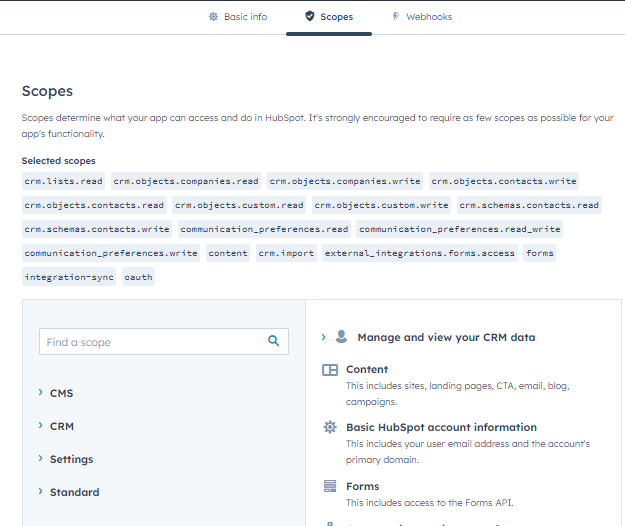Select the forms scope tag
The image size is (625, 526).
point(540,253)
